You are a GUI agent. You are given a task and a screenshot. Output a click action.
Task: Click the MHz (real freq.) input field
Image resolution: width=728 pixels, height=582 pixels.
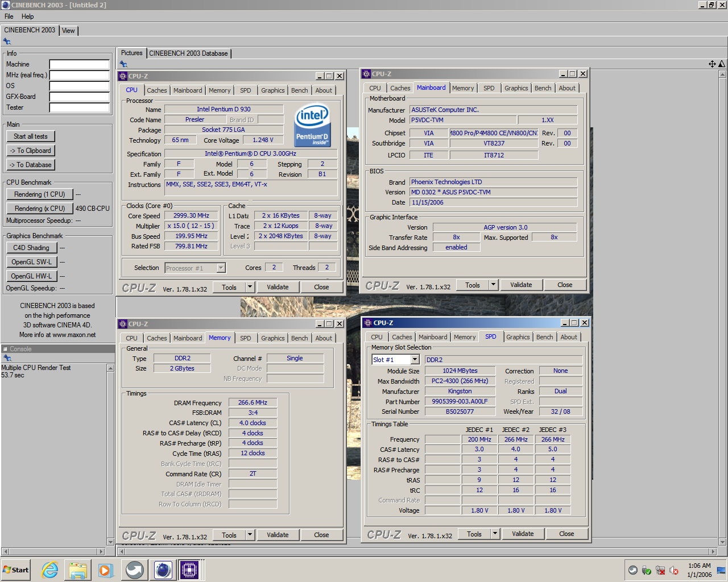tap(80, 75)
